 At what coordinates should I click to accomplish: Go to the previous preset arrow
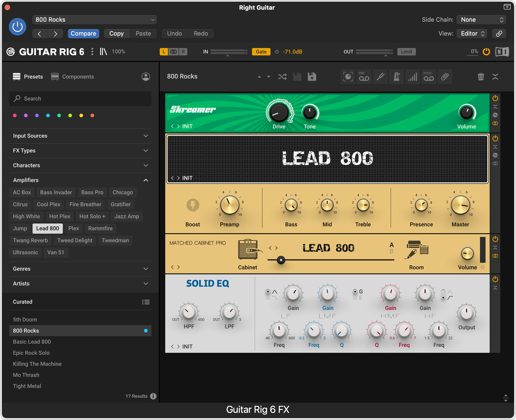point(40,34)
